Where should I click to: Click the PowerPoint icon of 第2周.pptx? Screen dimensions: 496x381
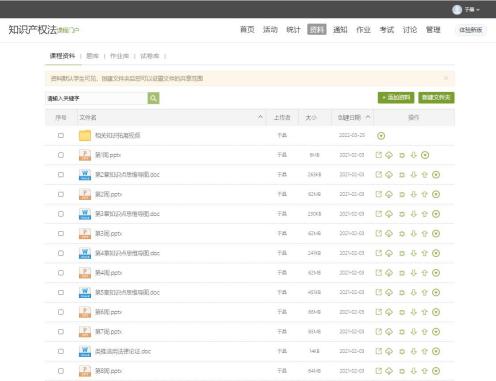point(85,194)
